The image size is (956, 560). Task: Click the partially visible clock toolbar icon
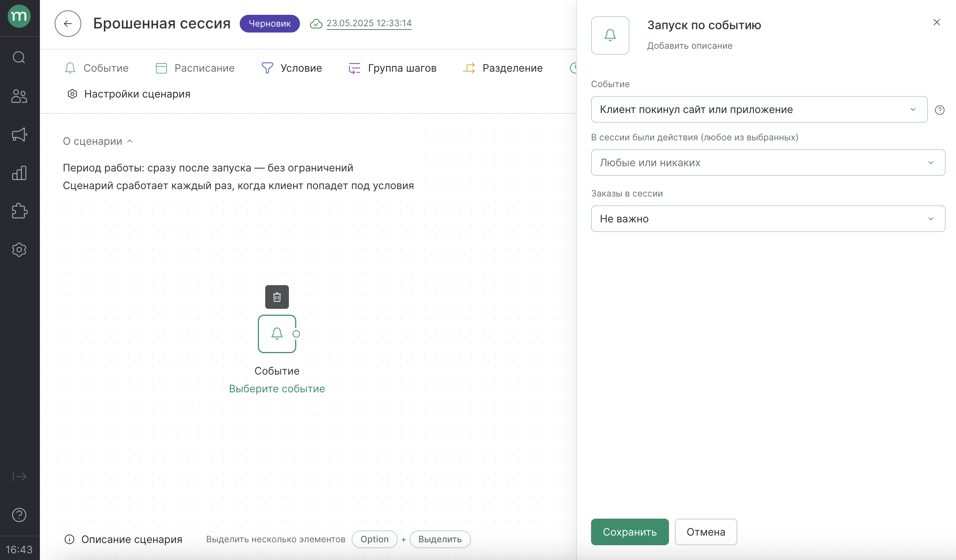(573, 68)
